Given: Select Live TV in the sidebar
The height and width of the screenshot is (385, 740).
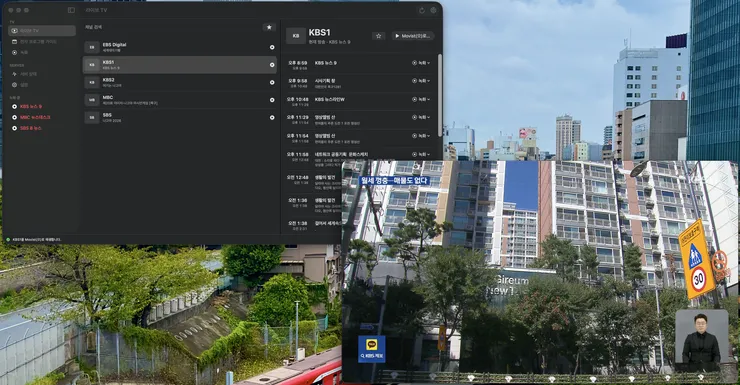Looking at the screenshot, I should (x=42, y=31).
